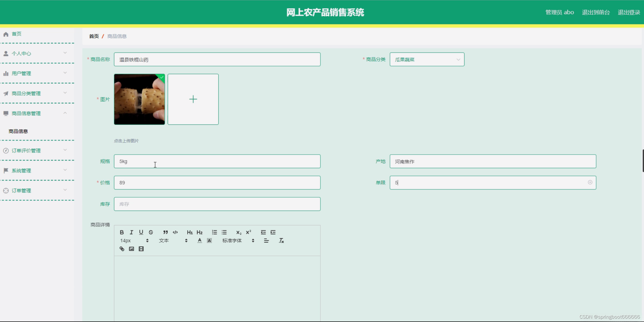Apply italic formatting in editor toolbar
Image resolution: width=644 pixels, height=322 pixels.
point(131,232)
